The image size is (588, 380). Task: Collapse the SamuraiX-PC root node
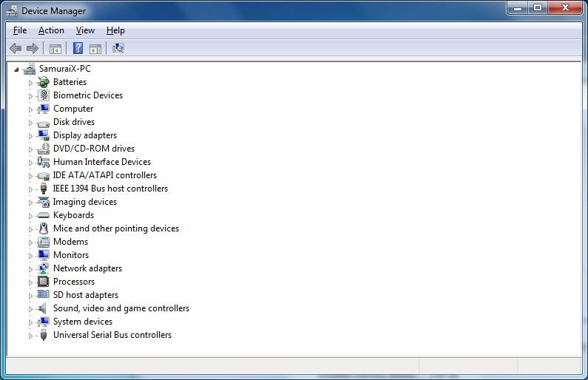click(x=16, y=69)
